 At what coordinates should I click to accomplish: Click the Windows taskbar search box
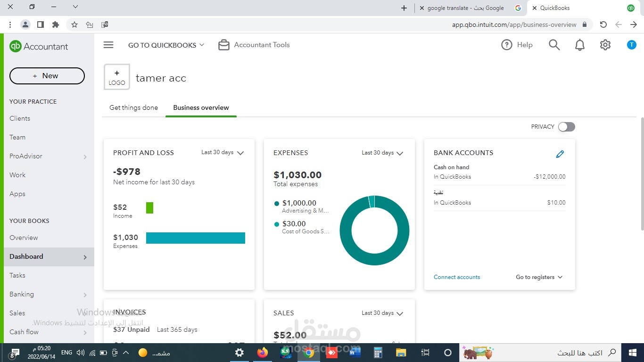pos(540,353)
